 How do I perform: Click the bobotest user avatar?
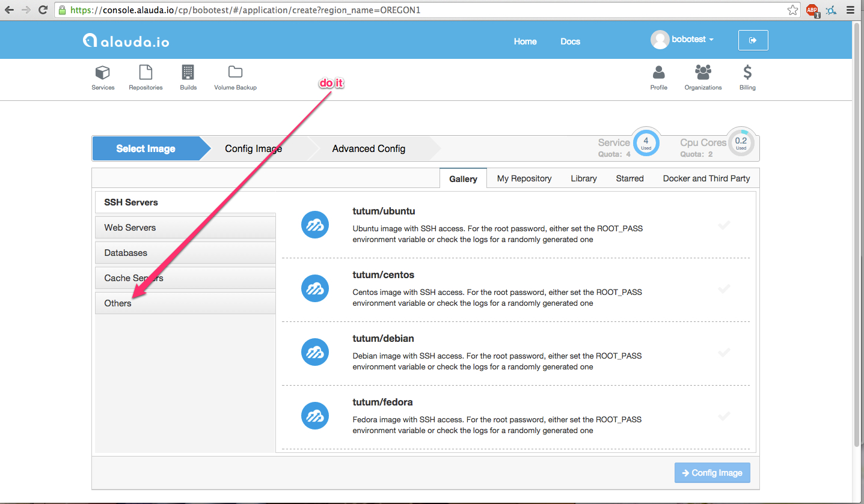pos(660,40)
